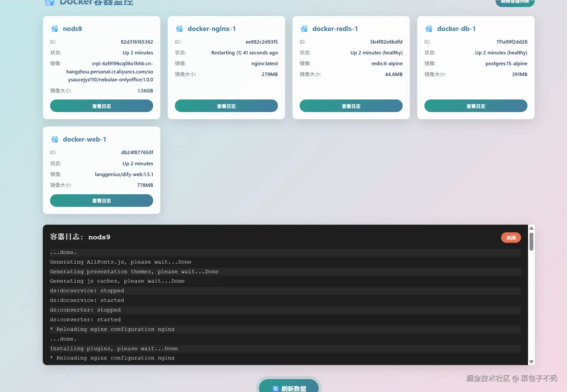Viewport: 567px width, 392px height.
Task: Close the nods9 log panel with 关闭
Action: [511, 238]
